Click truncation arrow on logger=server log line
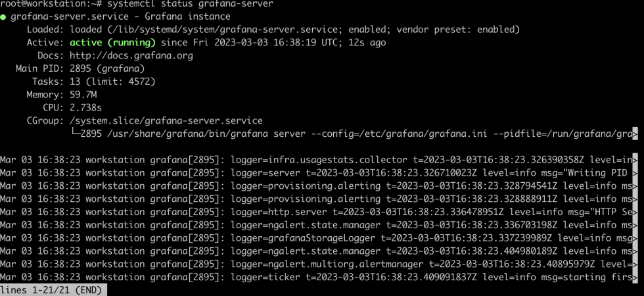 coord(635,173)
